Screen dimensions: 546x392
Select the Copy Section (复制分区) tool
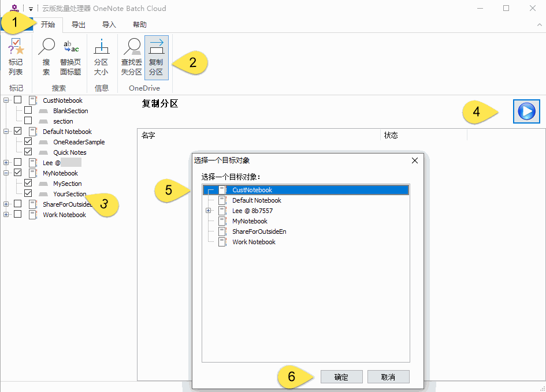coord(156,58)
